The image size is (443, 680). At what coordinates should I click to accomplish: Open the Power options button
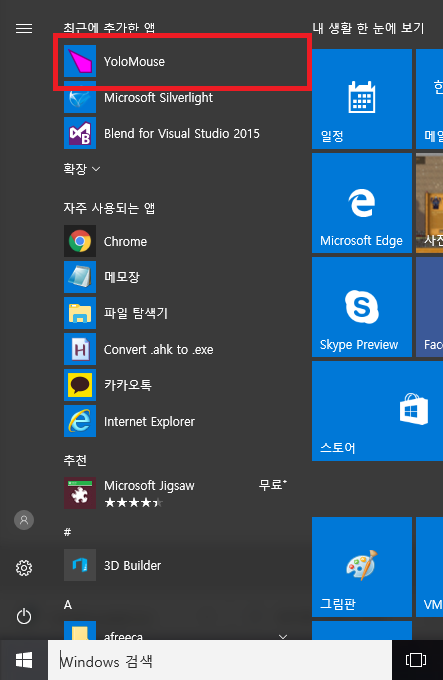click(24, 616)
